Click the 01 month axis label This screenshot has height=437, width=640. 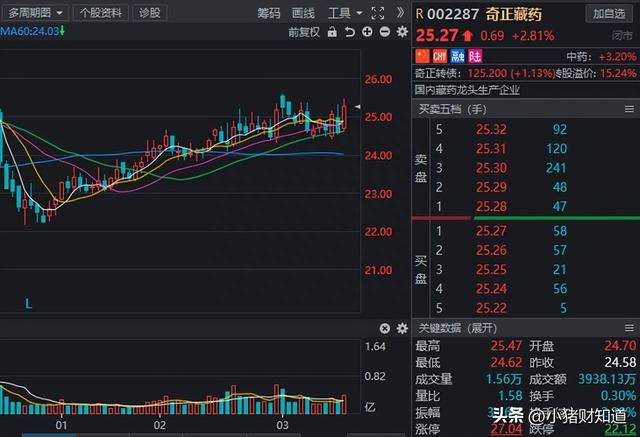[61, 426]
